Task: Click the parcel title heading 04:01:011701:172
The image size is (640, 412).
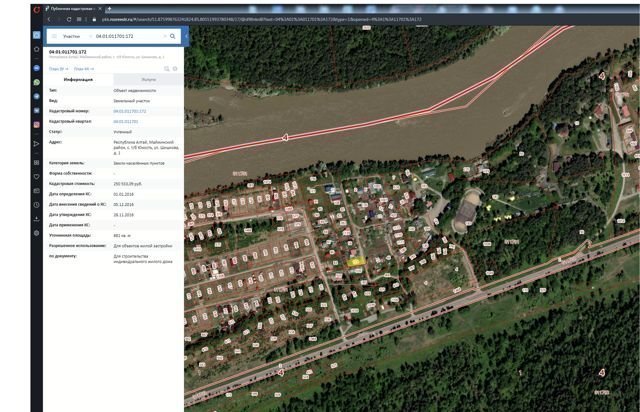Action: click(68, 52)
